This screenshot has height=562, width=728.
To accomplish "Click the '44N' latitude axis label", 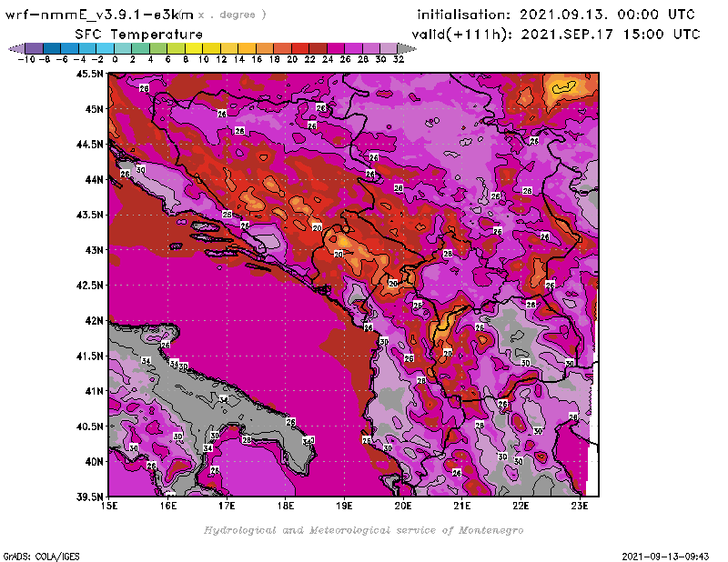I will click(94, 179).
